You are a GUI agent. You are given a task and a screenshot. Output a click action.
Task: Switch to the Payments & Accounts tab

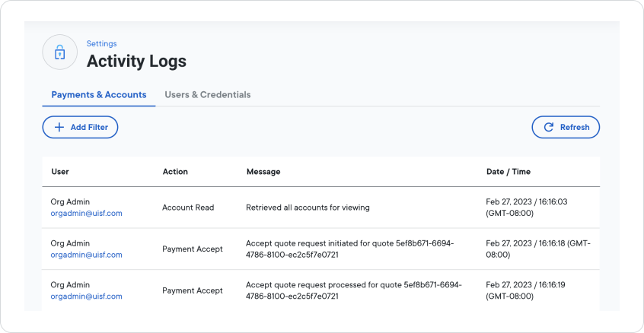99,95
